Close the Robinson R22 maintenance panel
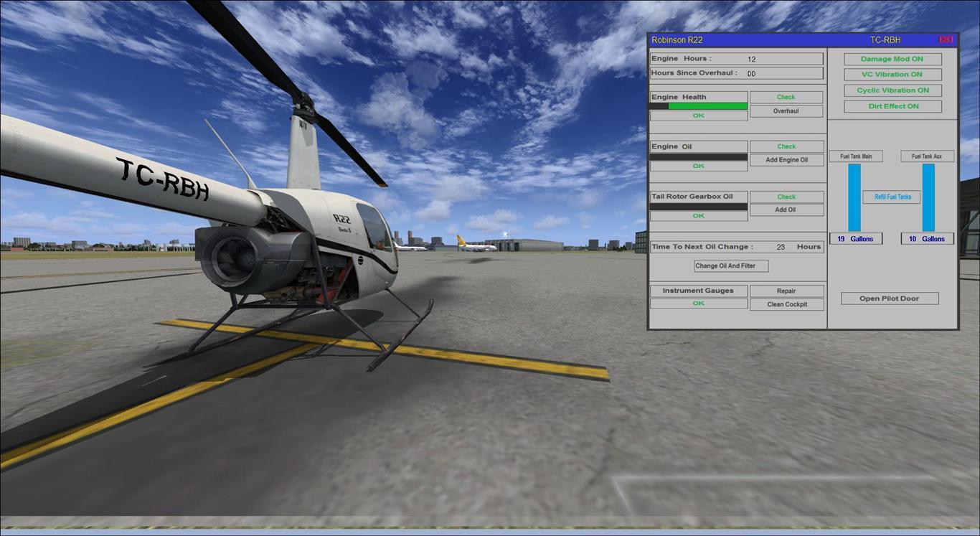The width and height of the screenshot is (980, 536). click(x=946, y=39)
